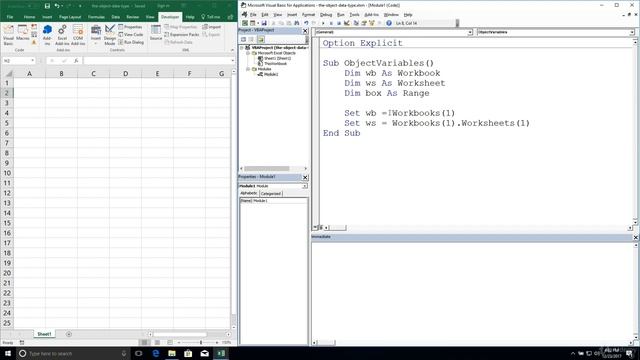Open the Tools menu in VBA editor

click(x=354, y=15)
